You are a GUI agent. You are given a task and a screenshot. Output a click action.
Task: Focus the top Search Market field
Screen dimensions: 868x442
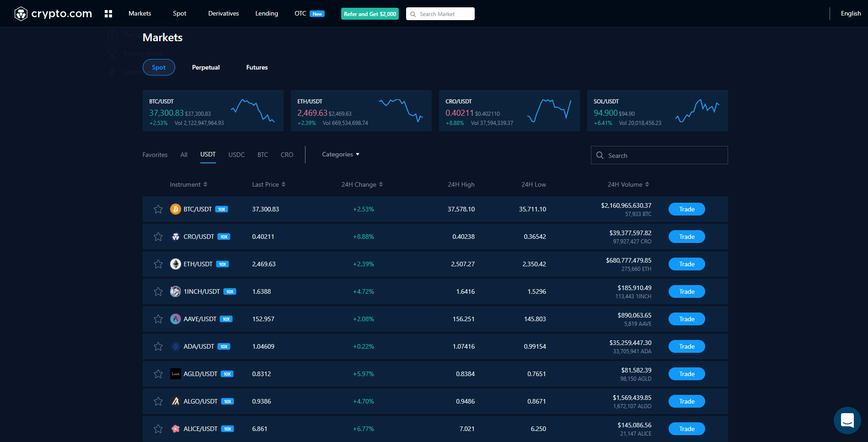click(x=440, y=14)
